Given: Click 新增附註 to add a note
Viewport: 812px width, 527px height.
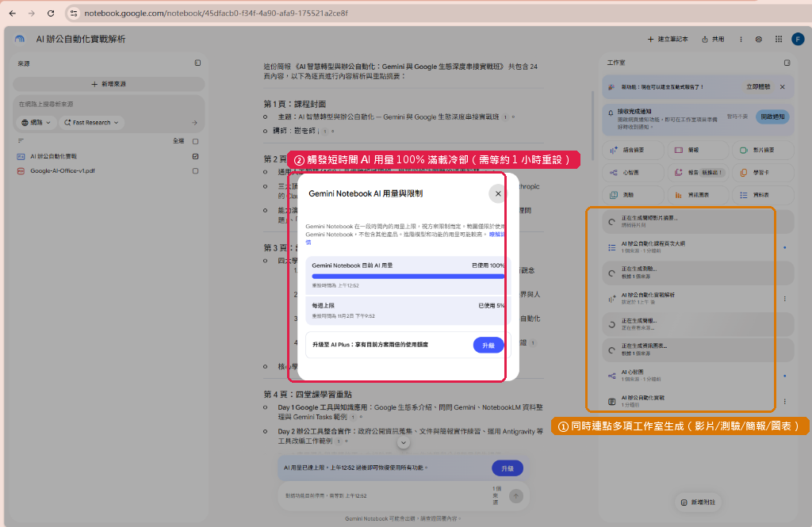Looking at the screenshot, I should pyautogui.click(x=698, y=502).
